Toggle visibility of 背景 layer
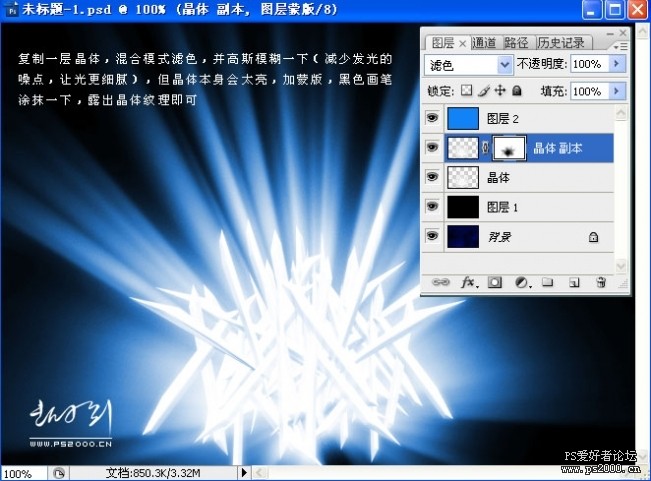The image size is (651, 481). (x=432, y=236)
